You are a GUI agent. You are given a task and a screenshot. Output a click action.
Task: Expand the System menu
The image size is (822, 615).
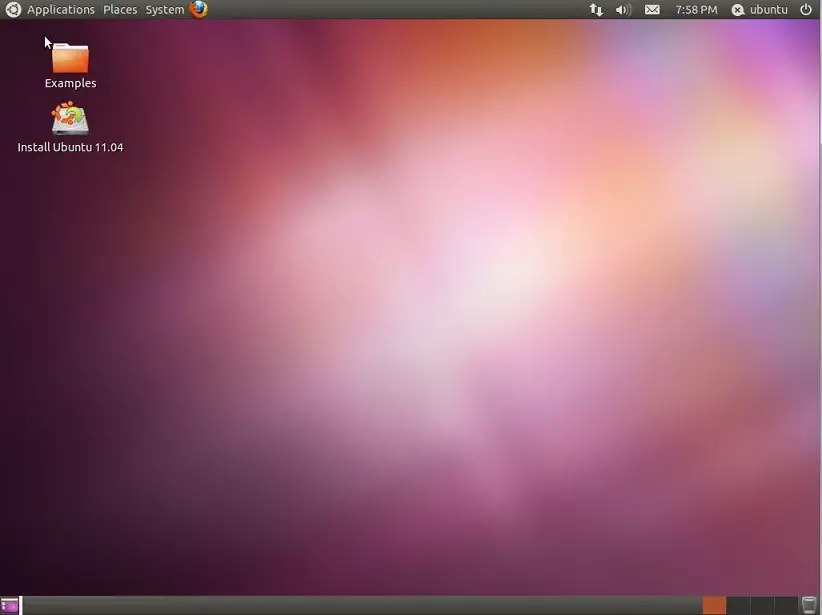click(165, 10)
